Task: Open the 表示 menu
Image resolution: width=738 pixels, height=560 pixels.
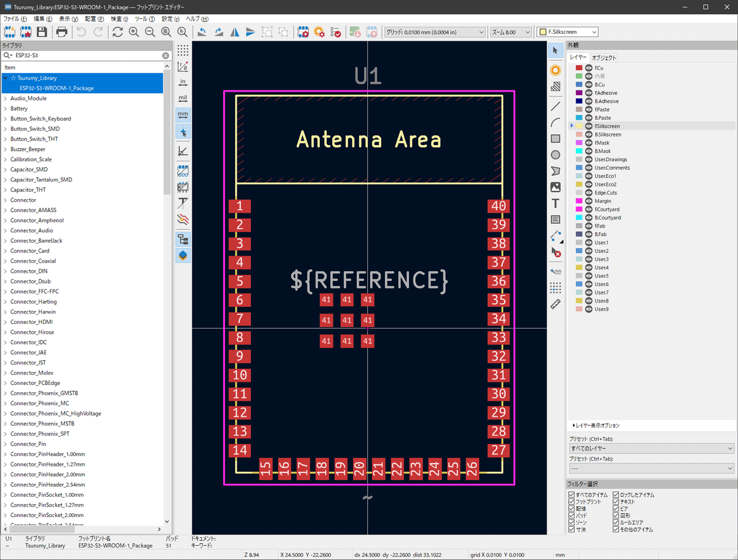Action: click(68, 19)
